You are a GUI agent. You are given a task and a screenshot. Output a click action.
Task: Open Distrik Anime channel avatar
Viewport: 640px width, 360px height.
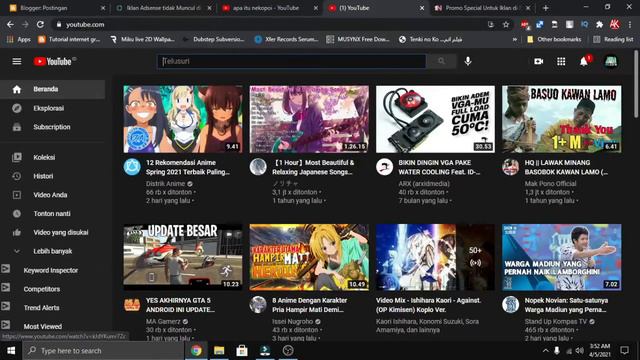click(x=132, y=167)
